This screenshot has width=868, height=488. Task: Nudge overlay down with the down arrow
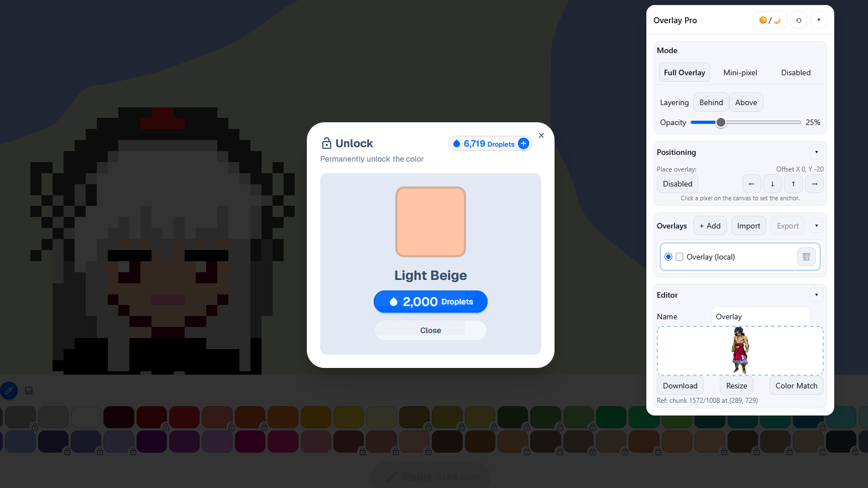pyautogui.click(x=772, y=184)
